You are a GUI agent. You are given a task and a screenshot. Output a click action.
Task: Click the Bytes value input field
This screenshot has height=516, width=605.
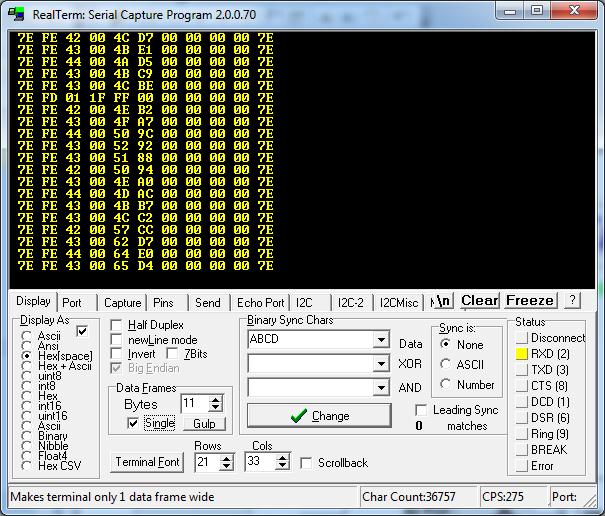click(193, 404)
